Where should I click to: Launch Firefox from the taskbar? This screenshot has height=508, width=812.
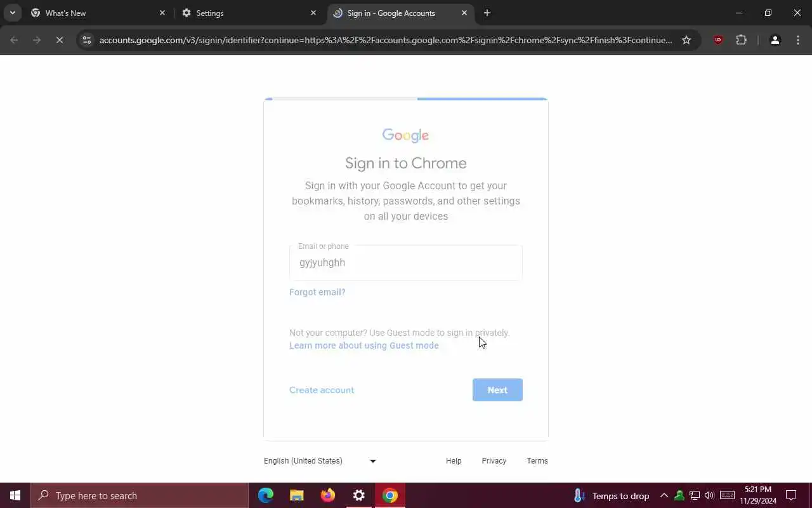tap(328, 495)
